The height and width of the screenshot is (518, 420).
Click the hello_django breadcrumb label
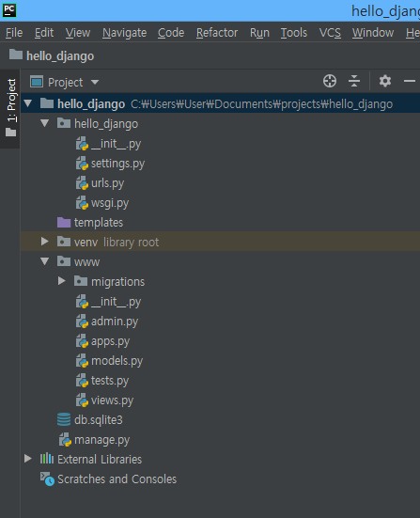coord(60,55)
